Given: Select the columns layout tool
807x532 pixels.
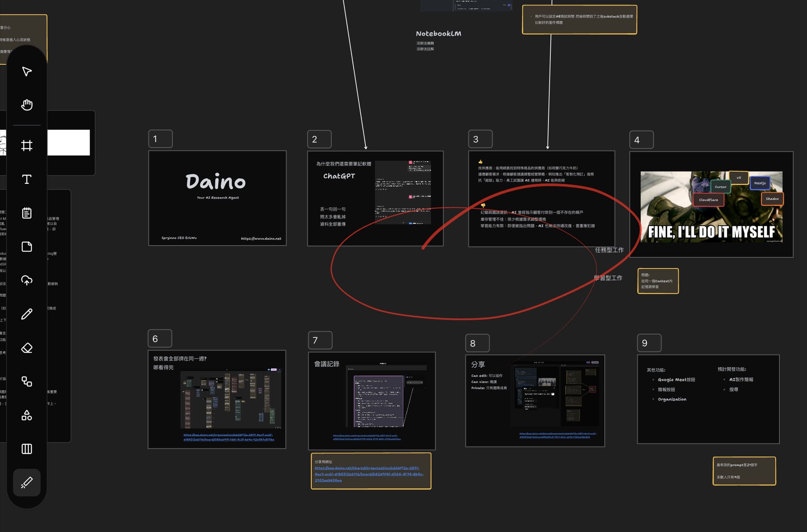Looking at the screenshot, I should [x=27, y=449].
